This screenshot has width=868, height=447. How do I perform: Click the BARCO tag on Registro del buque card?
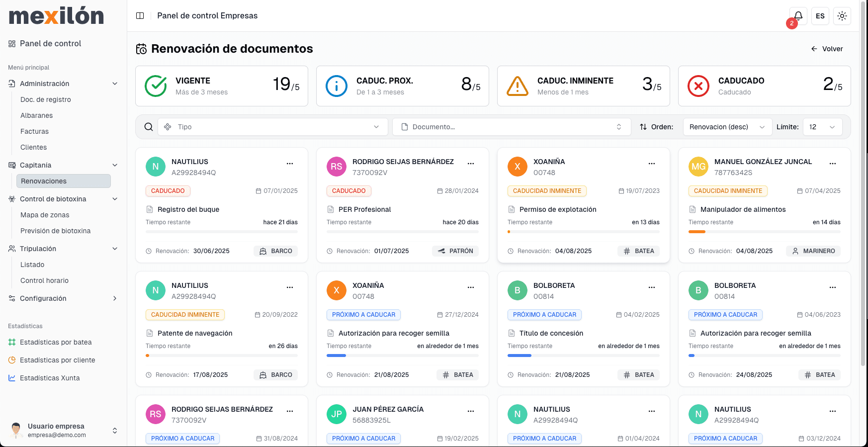tap(276, 251)
